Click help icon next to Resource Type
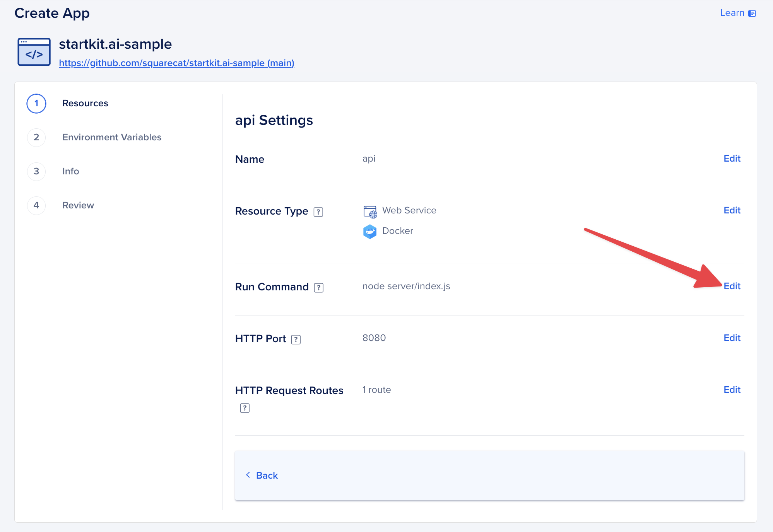Viewport: 773px width, 532px height. [x=318, y=212]
